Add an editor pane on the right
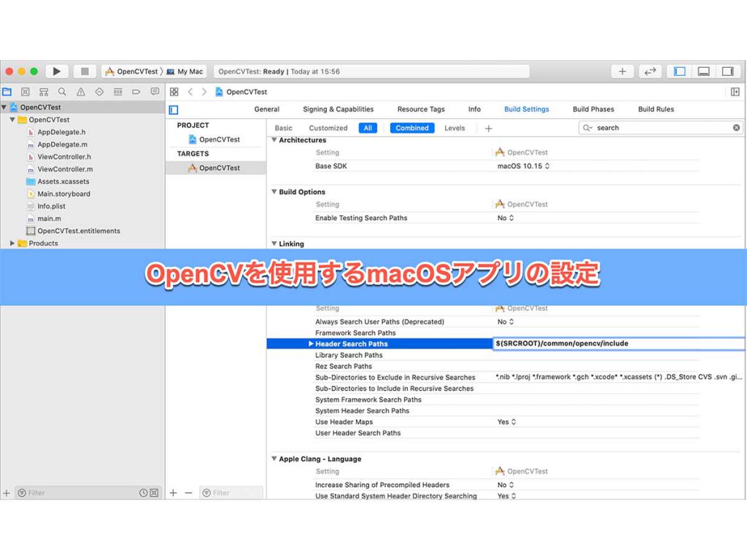The width and height of the screenshot is (747, 560). 735,92
